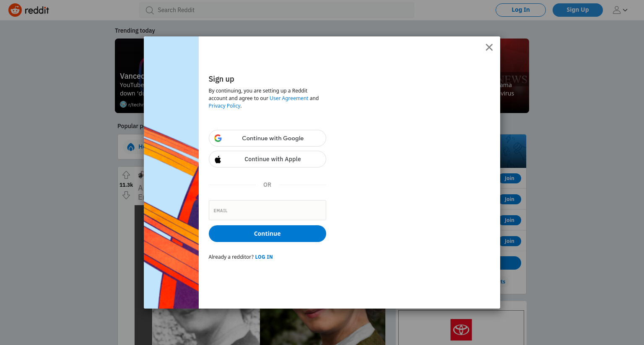
Task: Click the LOG IN link in dialog
Action: (264, 257)
